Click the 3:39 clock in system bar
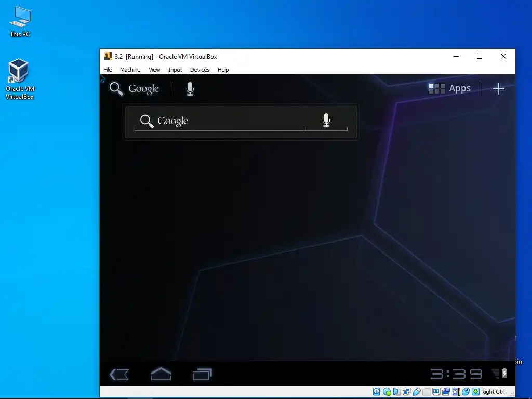The height and width of the screenshot is (399, 532). (x=456, y=374)
